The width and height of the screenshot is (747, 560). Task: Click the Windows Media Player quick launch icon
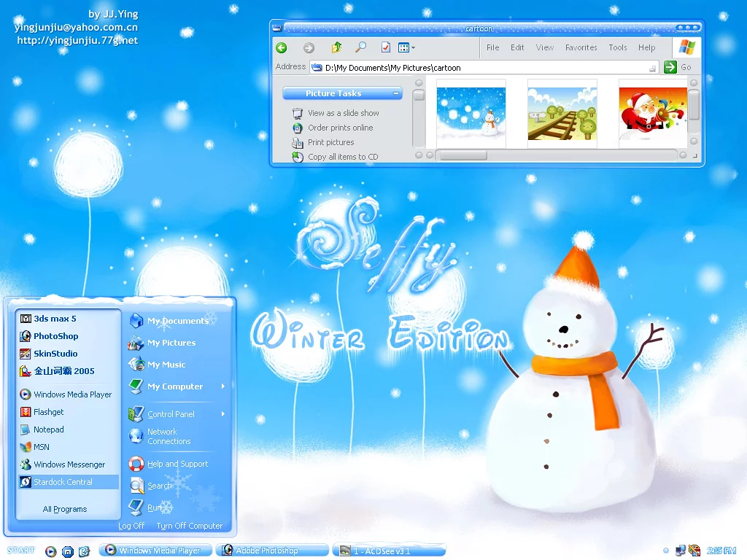[x=51, y=551]
